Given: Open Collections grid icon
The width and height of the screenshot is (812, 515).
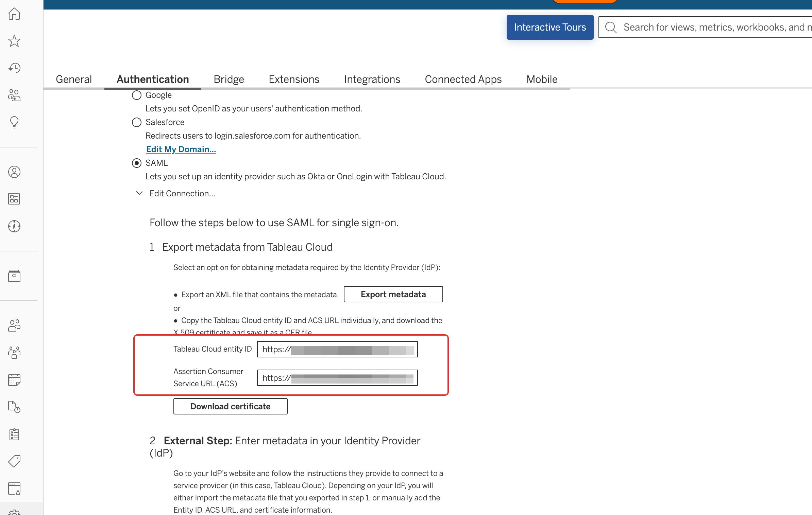Looking at the screenshot, I should 14,199.
